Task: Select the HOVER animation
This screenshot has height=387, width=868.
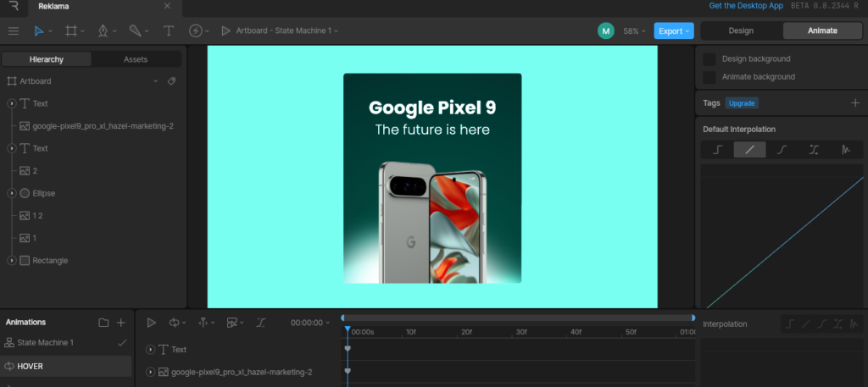Action: 66,366
